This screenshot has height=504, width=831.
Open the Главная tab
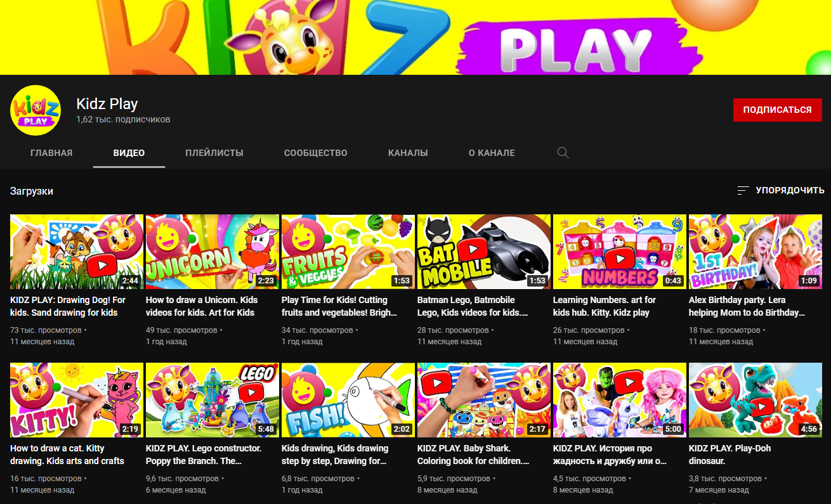click(x=51, y=153)
